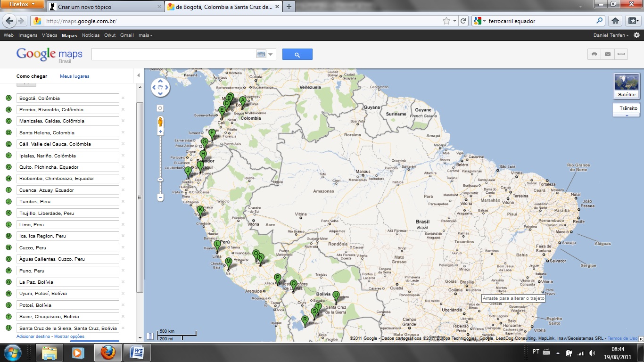Image resolution: width=644 pixels, height=362 pixels.
Task: Open Notícias in Google bar
Action: [91, 35]
